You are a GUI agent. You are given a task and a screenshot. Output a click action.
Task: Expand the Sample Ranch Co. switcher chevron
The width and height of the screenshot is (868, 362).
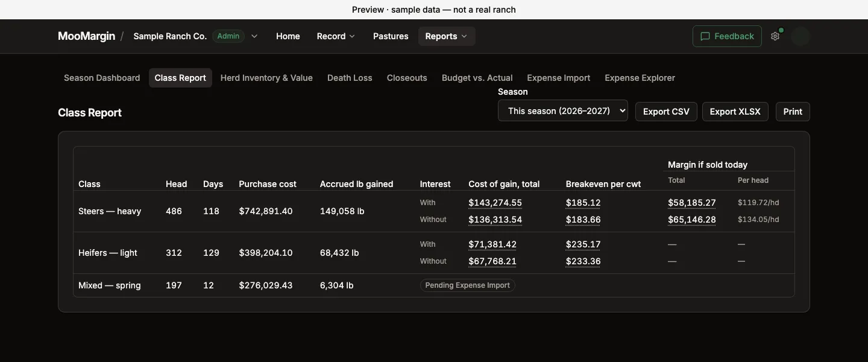(254, 36)
